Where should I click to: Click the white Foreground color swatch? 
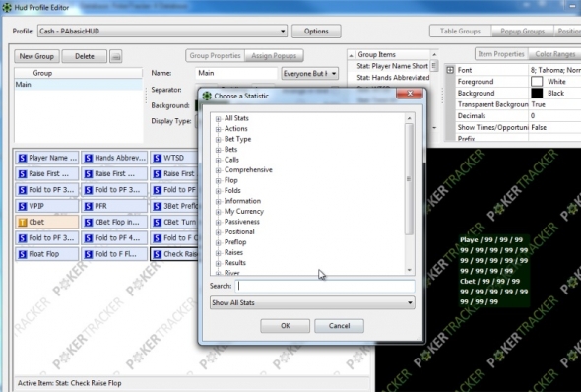click(537, 81)
